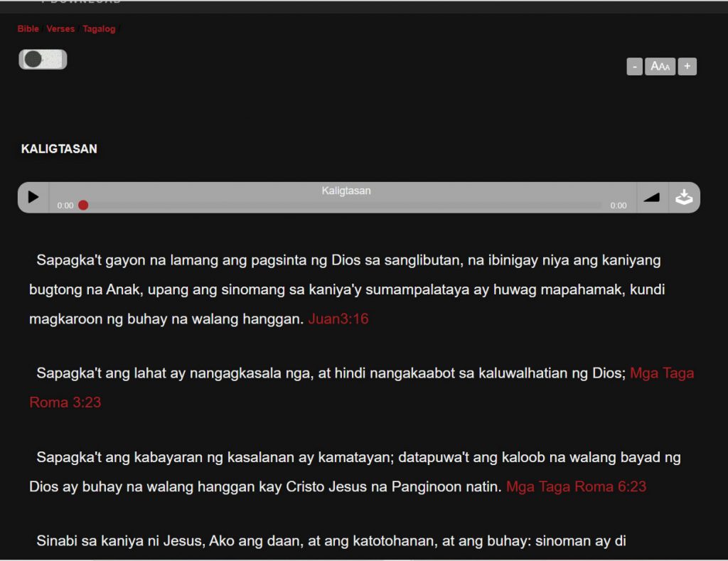Click the total duration label in player
Image resolution: width=728 pixels, height=561 pixels.
tap(619, 206)
